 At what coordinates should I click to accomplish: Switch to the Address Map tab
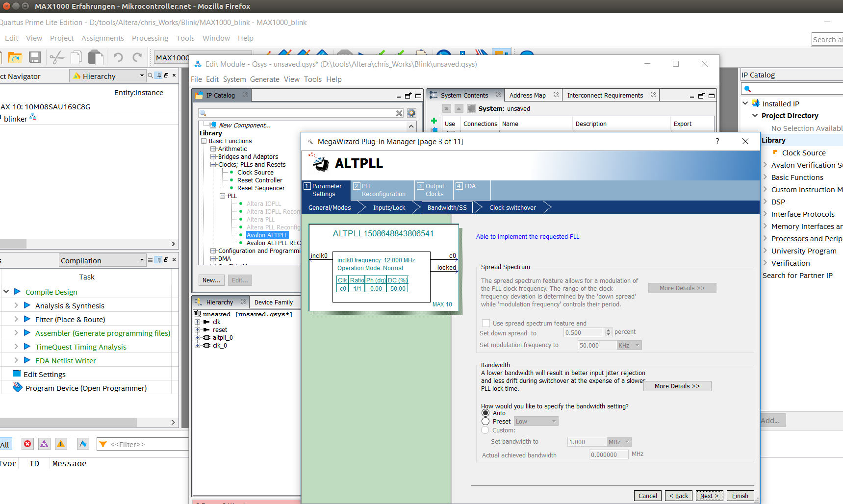528,95
